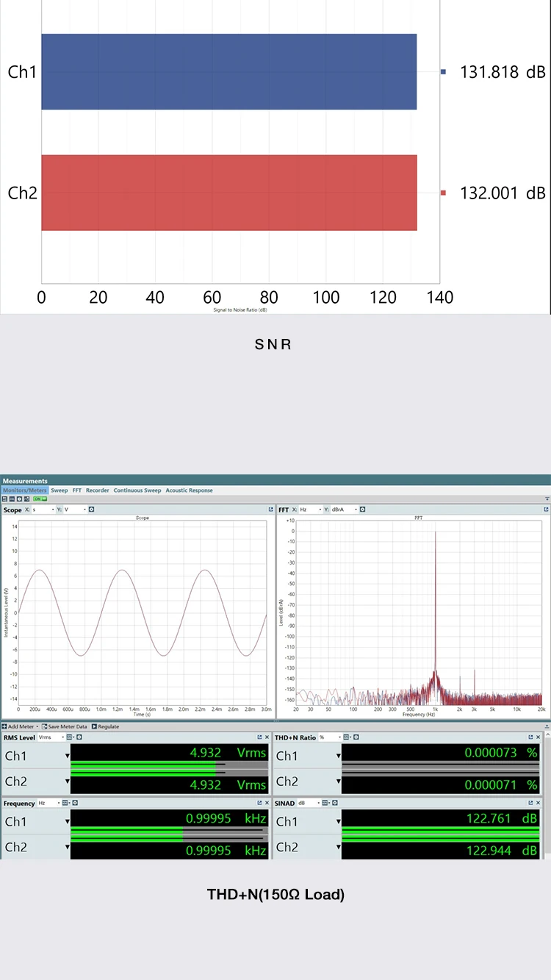Start the Regulate function
551x980 pixels.
coord(106,726)
